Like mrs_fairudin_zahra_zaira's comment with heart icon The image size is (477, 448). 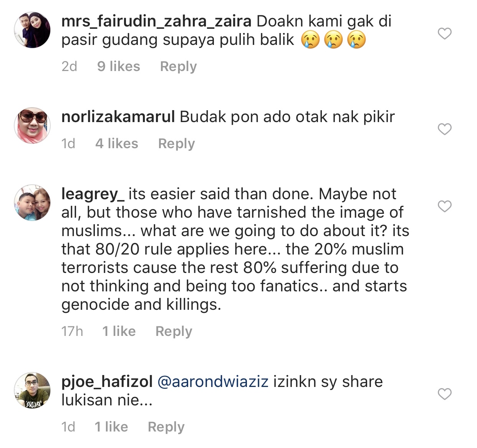[445, 34]
